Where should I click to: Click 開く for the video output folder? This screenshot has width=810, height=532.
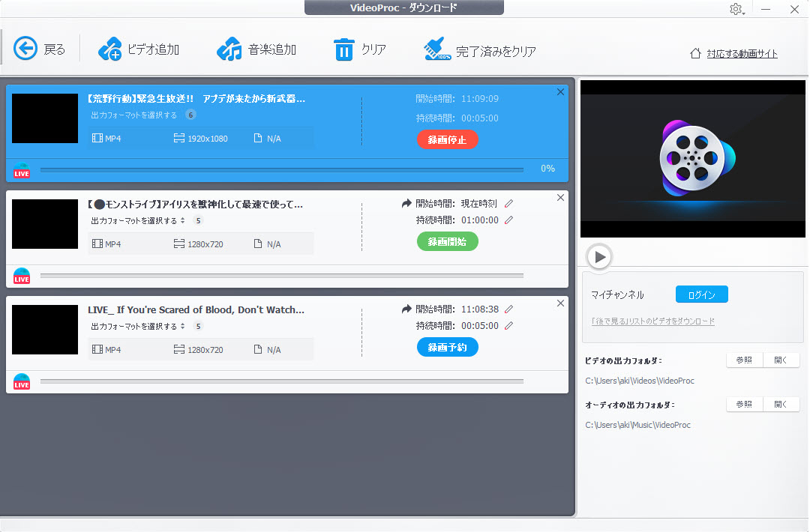pyautogui.click(x=781, y=360)
